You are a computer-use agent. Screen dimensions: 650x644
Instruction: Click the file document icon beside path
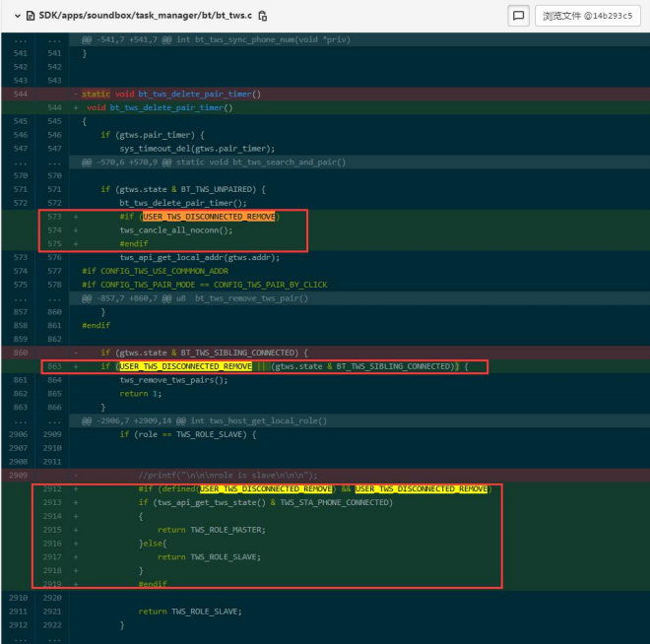point(31,16)
